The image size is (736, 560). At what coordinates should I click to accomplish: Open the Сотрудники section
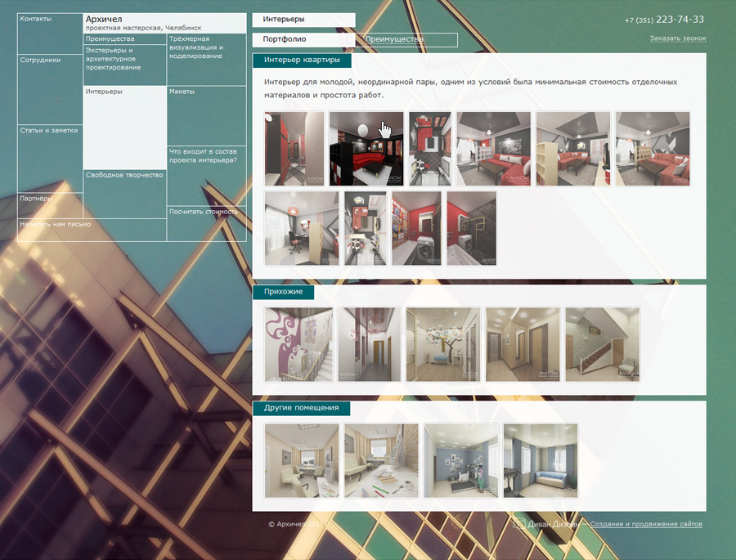(50, 89)
